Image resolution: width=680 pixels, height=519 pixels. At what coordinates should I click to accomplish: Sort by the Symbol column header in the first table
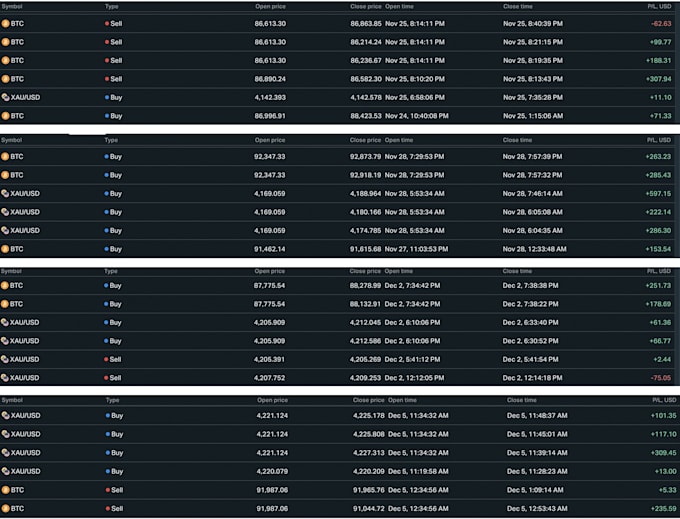coord(12,7)
